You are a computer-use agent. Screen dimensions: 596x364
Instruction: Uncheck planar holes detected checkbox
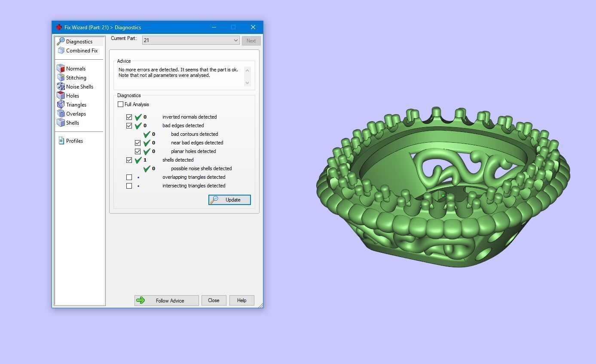pyautogui.click(x=138, y=151)
